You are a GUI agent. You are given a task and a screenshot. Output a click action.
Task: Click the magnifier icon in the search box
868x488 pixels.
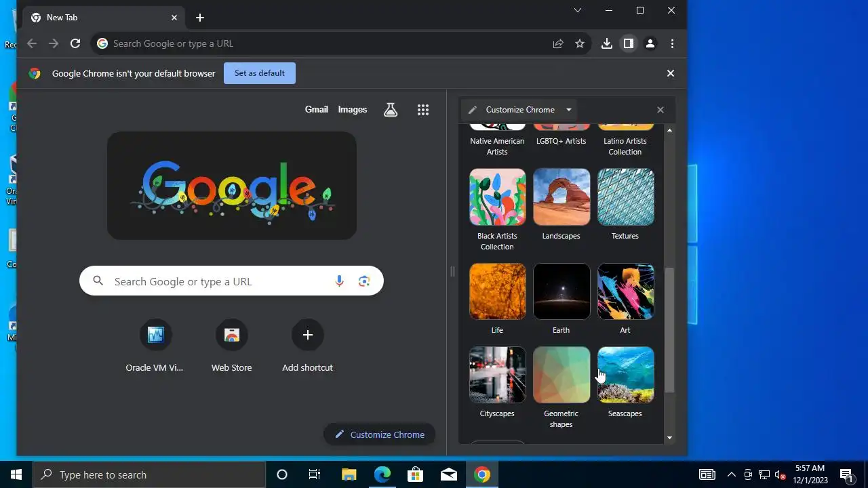[98, 281]
